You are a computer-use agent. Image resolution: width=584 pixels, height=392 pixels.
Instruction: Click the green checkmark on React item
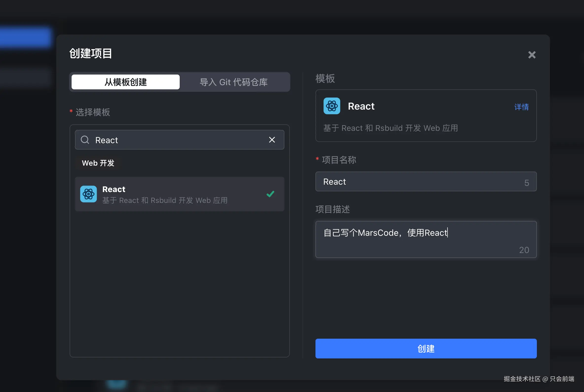(270, 194)
